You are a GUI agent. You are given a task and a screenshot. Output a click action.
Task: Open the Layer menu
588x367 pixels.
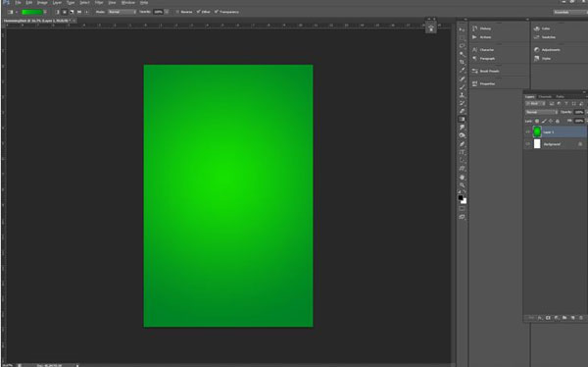(57, 3)
